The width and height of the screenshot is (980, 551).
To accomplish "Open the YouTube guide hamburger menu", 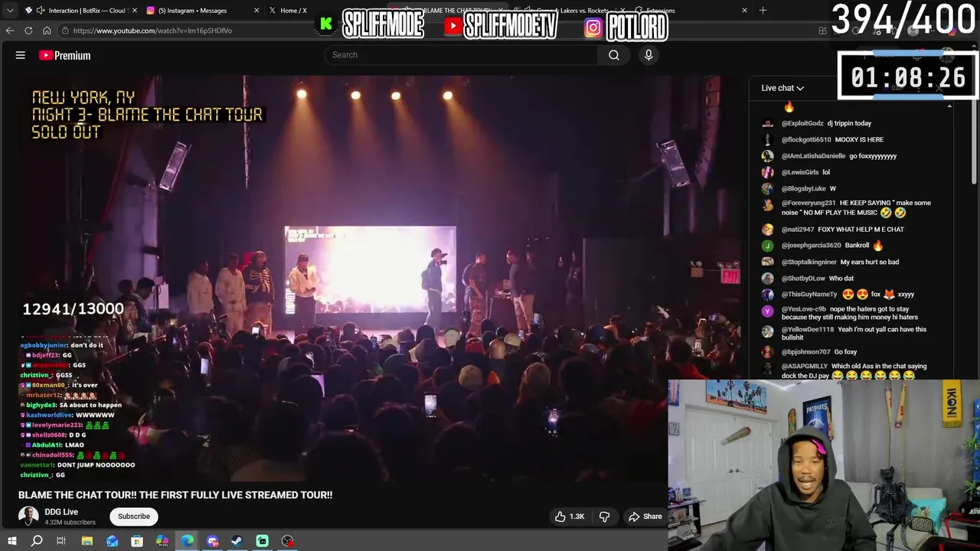I will [21, 55].
